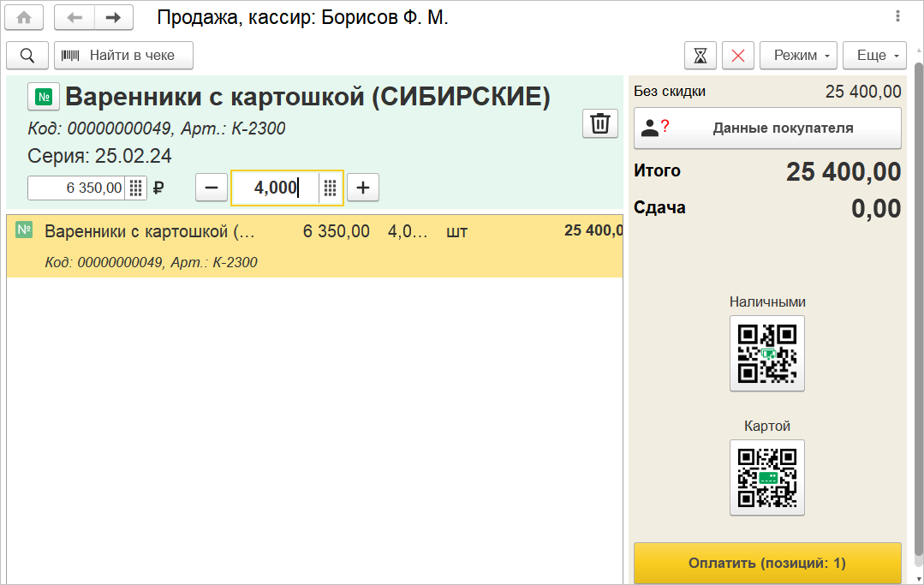Go back with the left arrow
Image resolution: width=924 pixels, height=585 pixels.
[75, 17]
